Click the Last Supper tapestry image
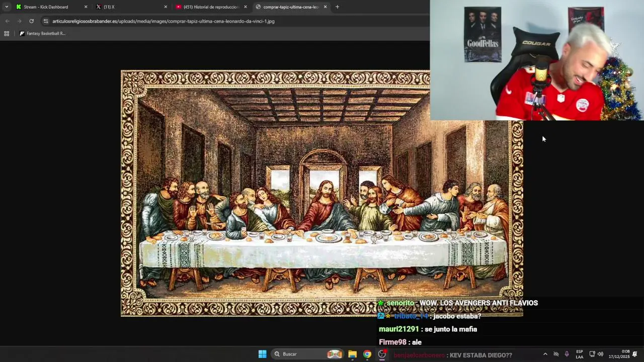This screenshot has width=644, height=362. coord(322,194)
